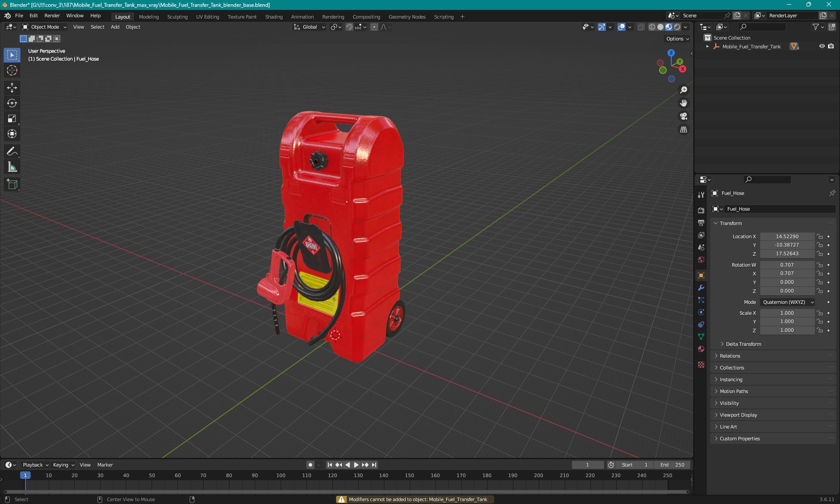
Task: Activate the Transform tool
Action: pyautogui.click(x=12, y=134)
